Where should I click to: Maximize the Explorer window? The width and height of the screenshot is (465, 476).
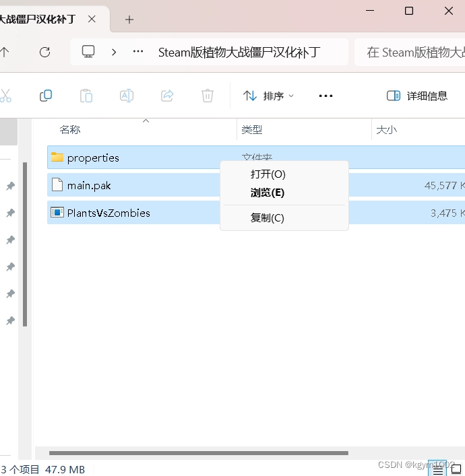(409, 11)
